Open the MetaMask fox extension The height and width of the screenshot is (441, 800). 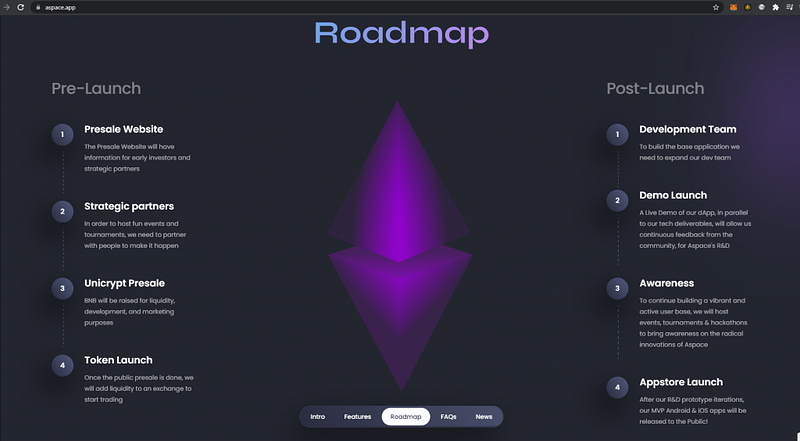pyautogui.click(x=733, y=7)
